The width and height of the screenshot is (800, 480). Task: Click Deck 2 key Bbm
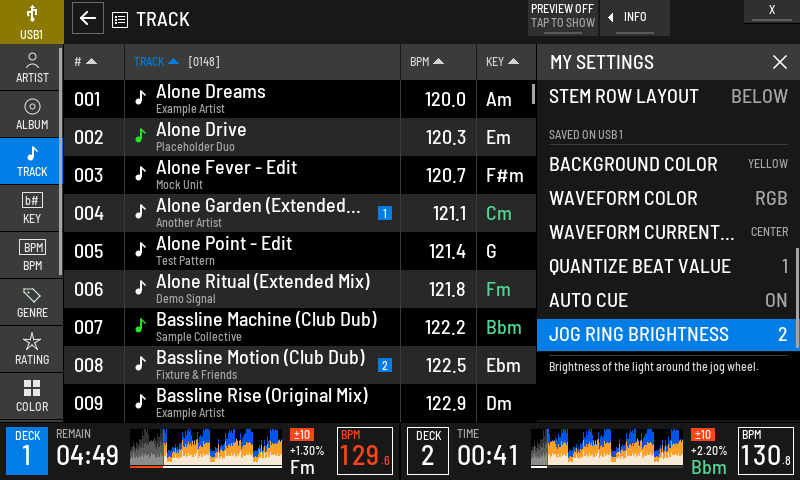(x=709, y=467)
